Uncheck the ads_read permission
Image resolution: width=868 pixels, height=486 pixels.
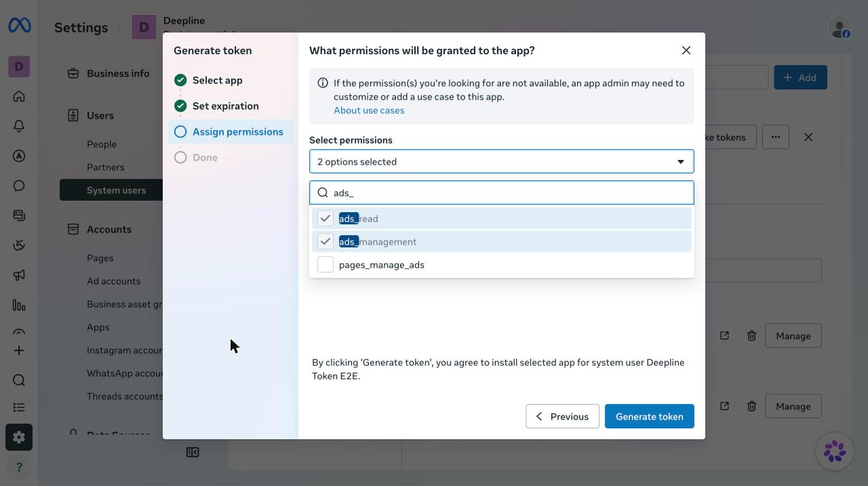point(325,218)
